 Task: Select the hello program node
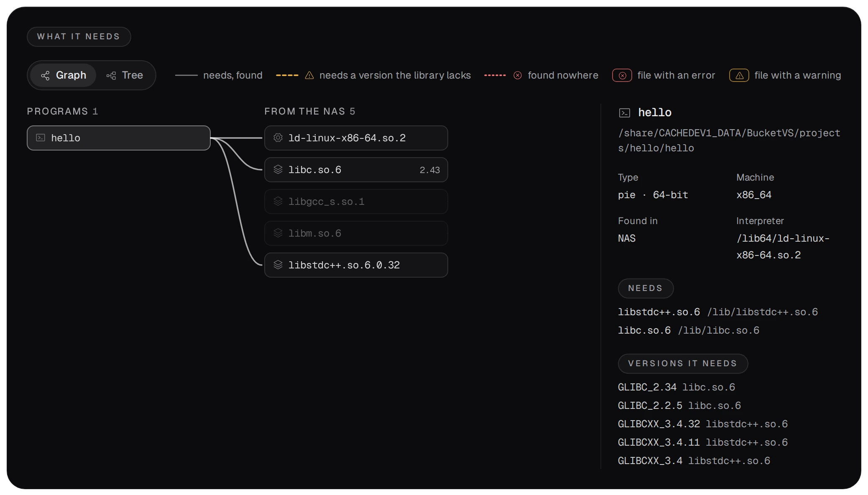[x=119, y=138]
